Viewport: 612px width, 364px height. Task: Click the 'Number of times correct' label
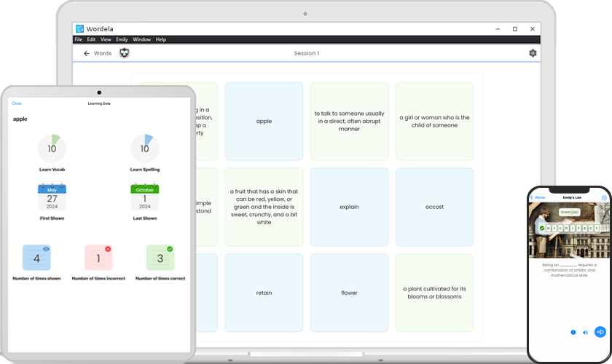[160, 279]
